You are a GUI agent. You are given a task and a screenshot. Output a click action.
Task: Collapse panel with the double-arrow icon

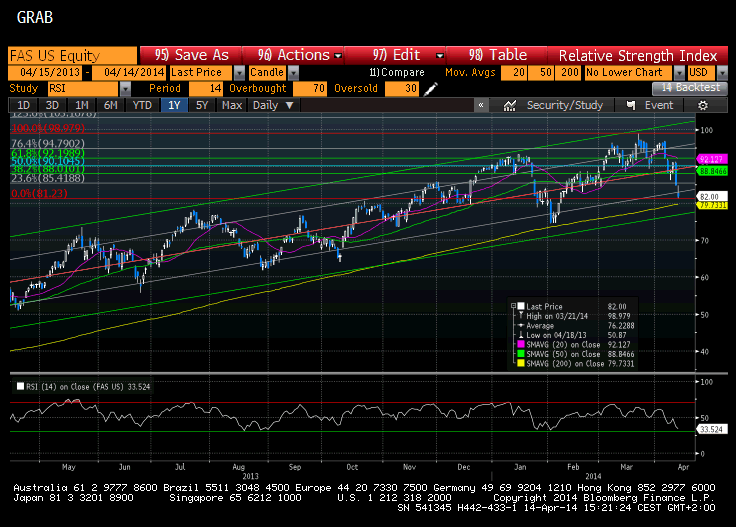click(481, 105)
